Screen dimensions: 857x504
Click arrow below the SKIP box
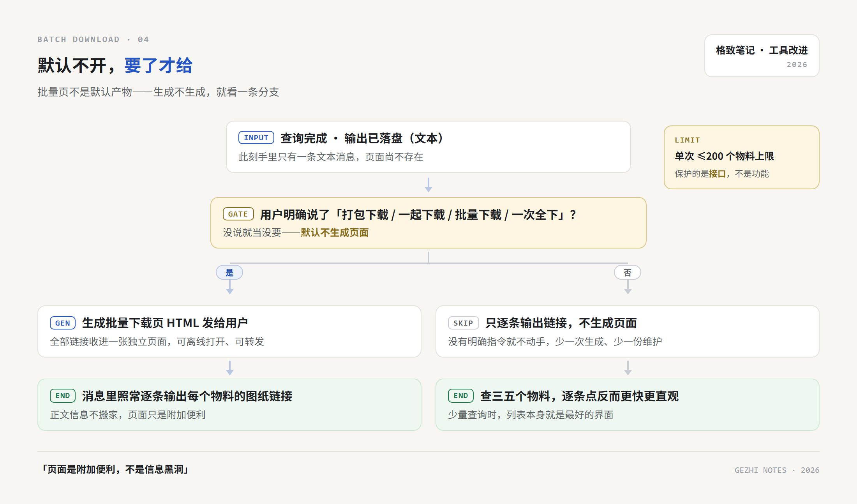tap(628, 368)
